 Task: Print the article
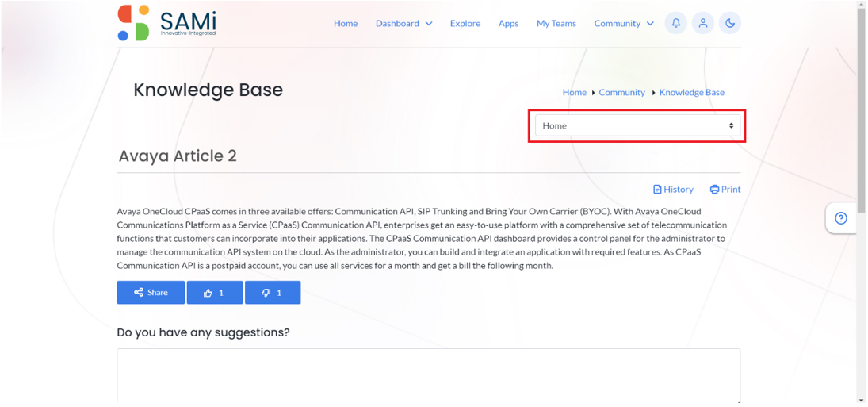[x=725, y=190]
